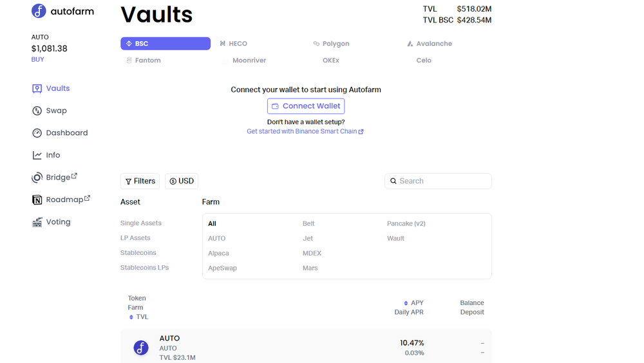Screen dimensions: 644x363
Task: Click the autofarm logo icon
Action: click(39, 11)
